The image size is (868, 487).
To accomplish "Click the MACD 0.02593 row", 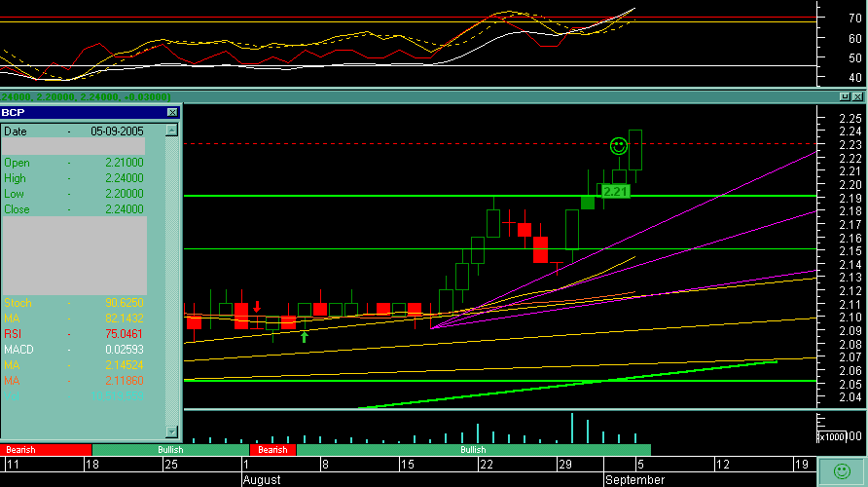I will click(x=74, y=349).
